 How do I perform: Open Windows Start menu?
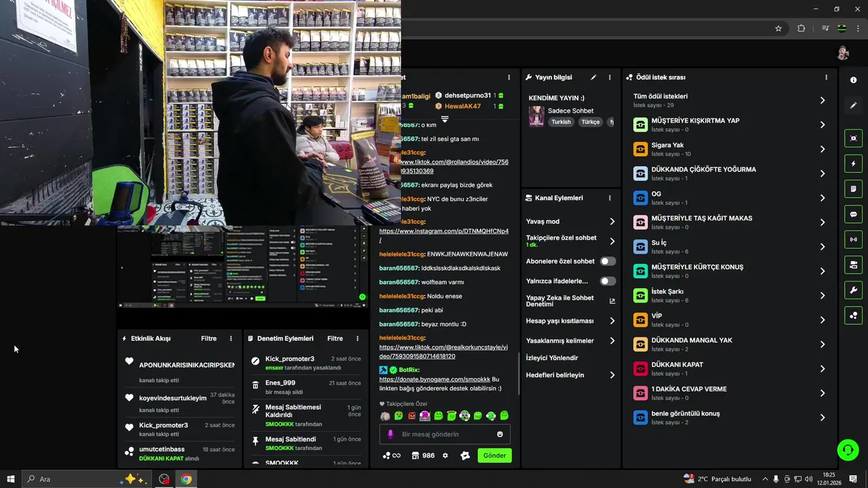[x=11, y=479]
